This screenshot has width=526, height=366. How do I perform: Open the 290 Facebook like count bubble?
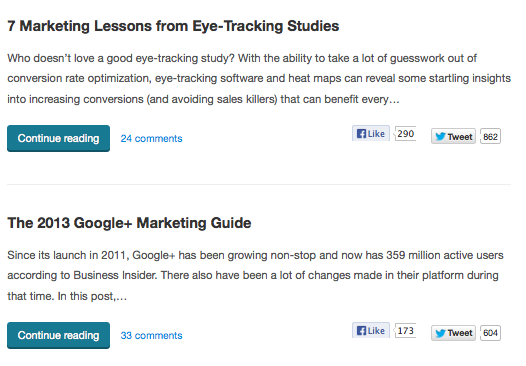(405, 134)
